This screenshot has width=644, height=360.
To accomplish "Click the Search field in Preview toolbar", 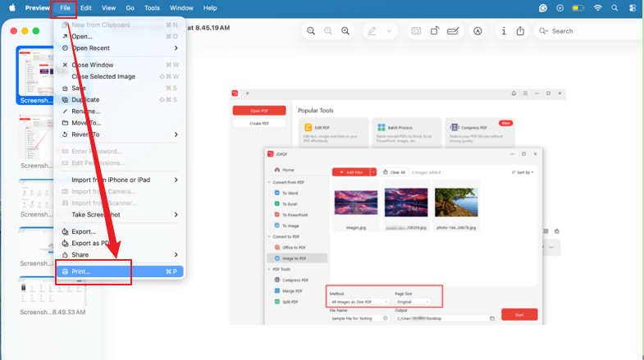I will pos(589,31).
